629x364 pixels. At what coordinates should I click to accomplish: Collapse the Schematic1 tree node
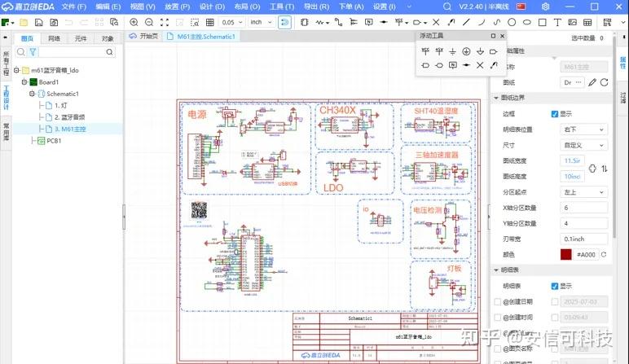[x=32, y=94]
